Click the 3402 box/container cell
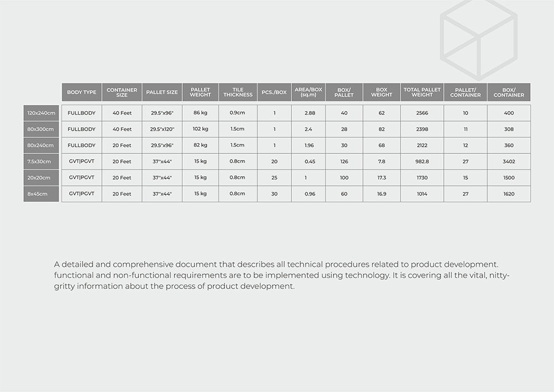Image resolution: width=554 pixels, height=392 pixels. tap(509, 162)
